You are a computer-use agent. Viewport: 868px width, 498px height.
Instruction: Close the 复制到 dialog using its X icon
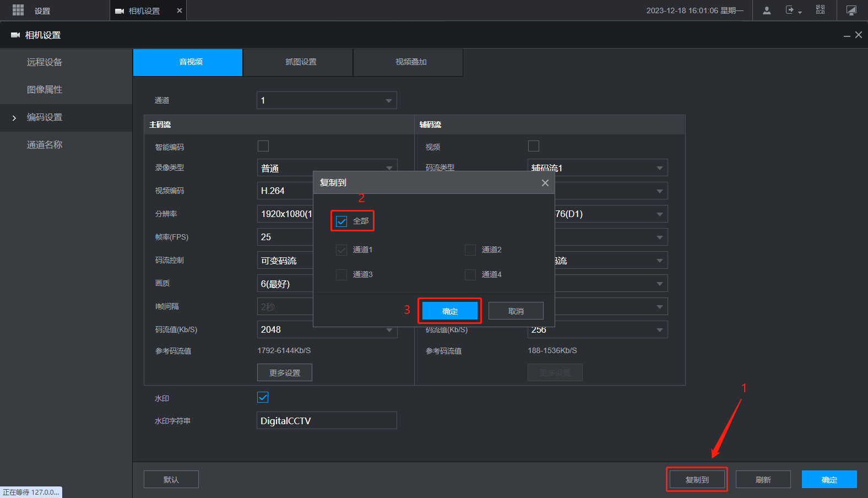pos(545,183)
